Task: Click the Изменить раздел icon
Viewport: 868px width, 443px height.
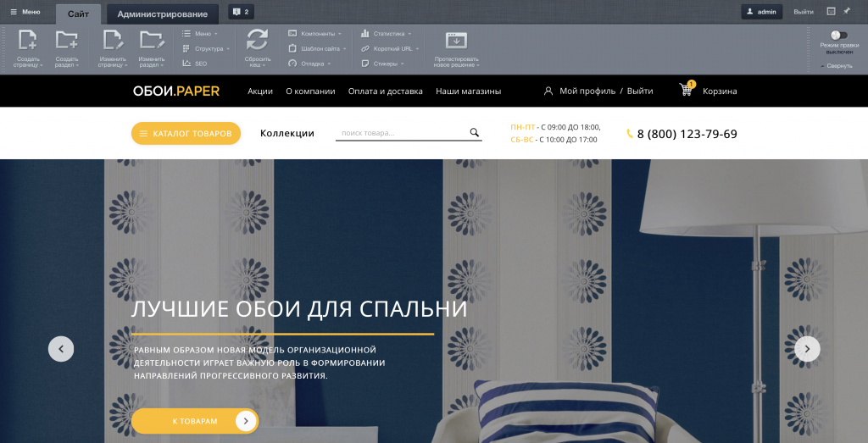Action: [x=152, y=41]
